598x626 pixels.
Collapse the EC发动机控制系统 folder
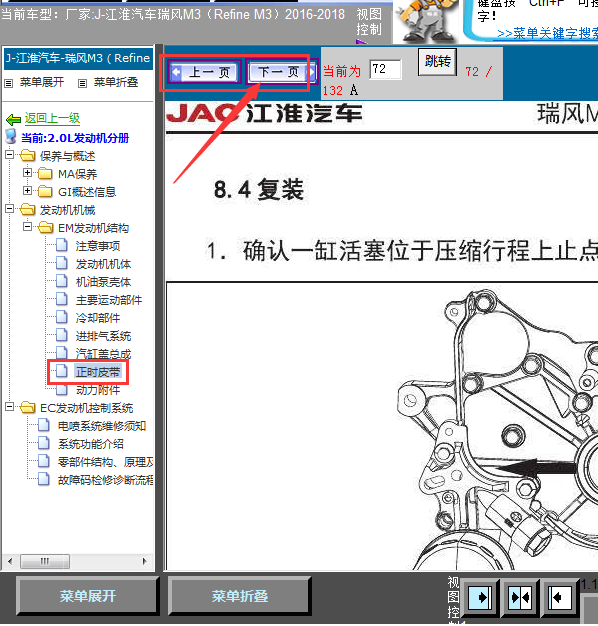pyautogui.click(x=9, y=406)
